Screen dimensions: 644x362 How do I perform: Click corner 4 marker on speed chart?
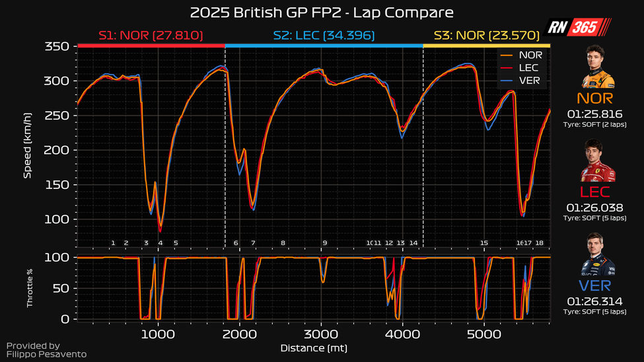point(160,243)
